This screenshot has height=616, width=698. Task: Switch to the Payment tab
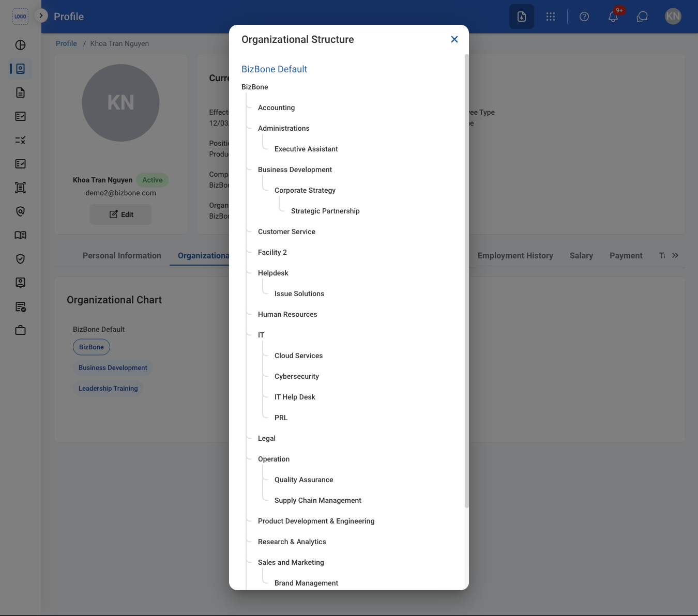point(626,256)
